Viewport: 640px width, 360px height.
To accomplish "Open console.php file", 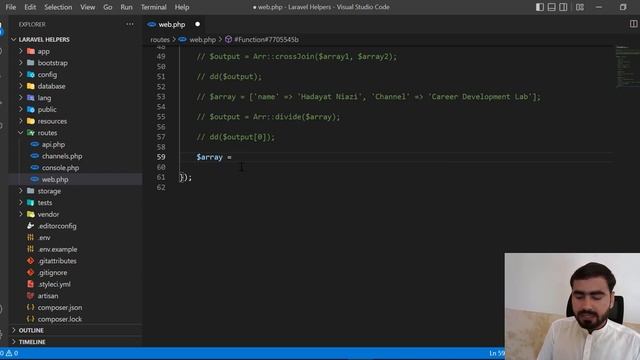I will pos(60,167).
